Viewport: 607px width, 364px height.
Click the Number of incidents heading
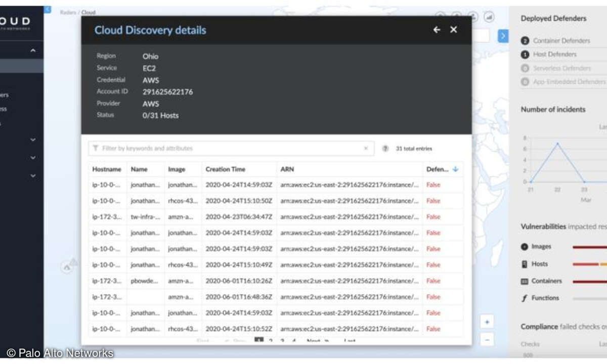point(553,109)
